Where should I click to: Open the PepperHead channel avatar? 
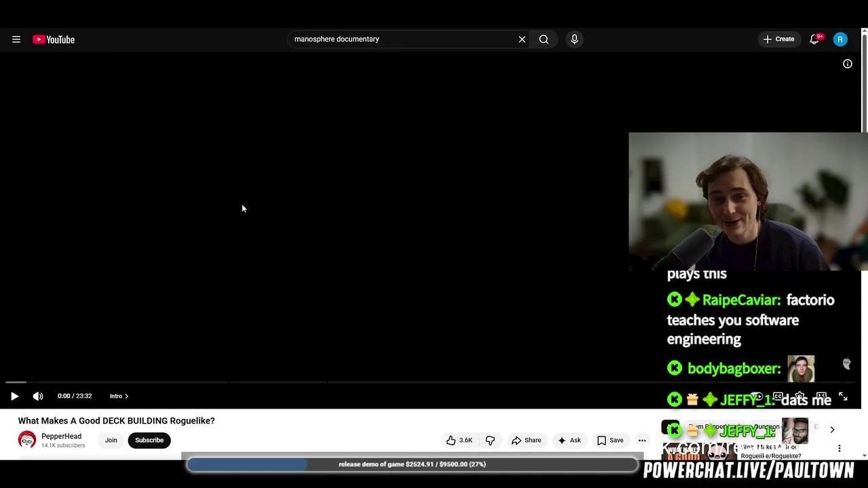click(27, 441)
